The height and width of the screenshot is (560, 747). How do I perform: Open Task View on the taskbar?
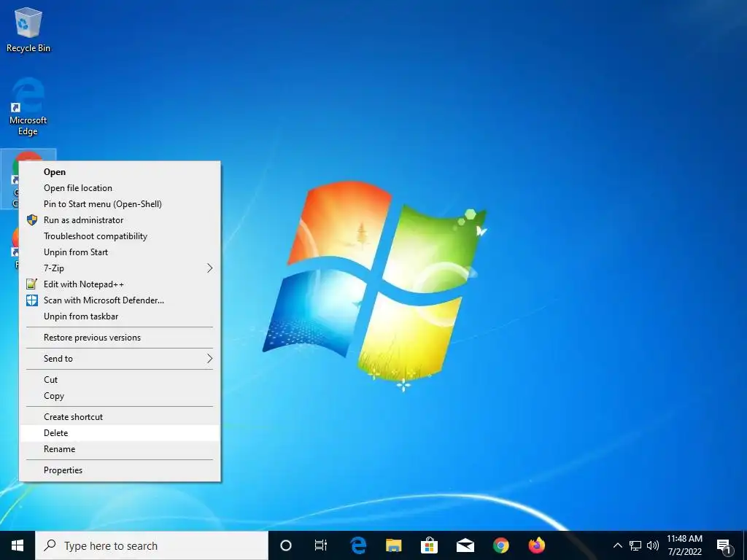click(x=321, y=545)
